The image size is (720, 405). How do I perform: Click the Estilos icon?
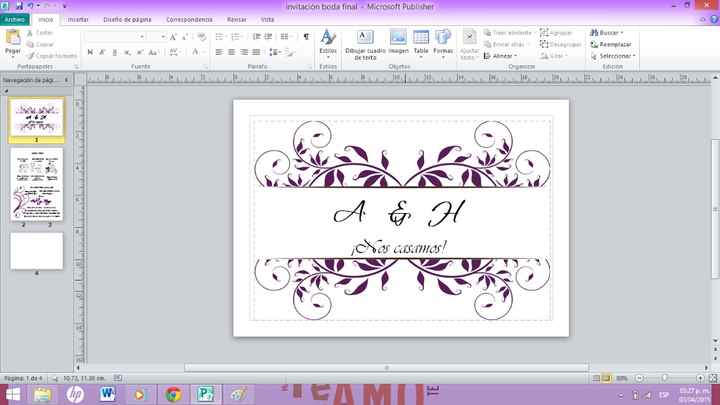click(328, 43)
